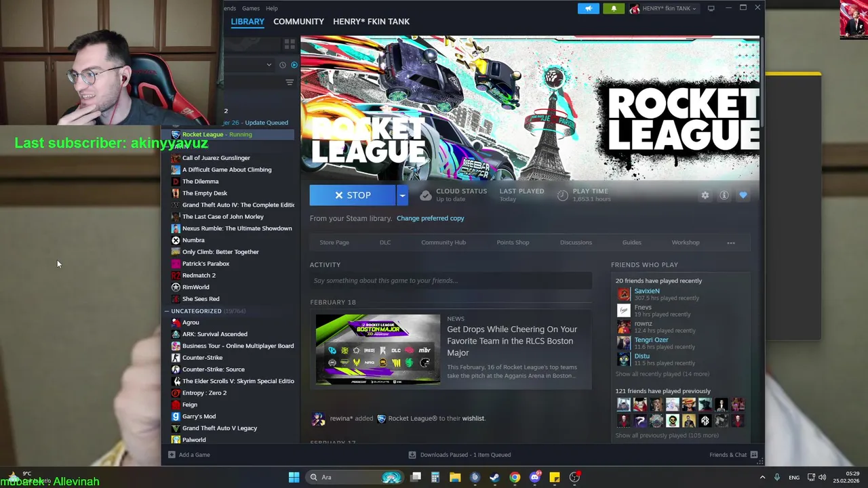The width and height of the screenshot is (868, 488).
Task: Open Downloads Paused status in footer
Action: [x=460, y=455]
